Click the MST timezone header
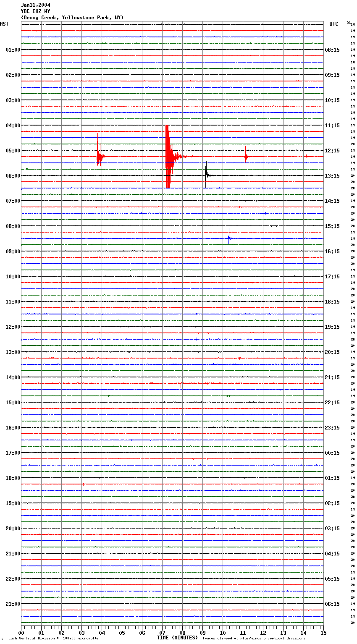Screen dimensions: 357x644 coord(4,24)
